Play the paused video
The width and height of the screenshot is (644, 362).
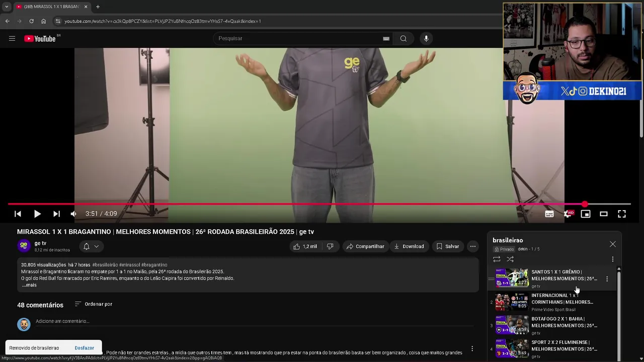click(37, 214)
